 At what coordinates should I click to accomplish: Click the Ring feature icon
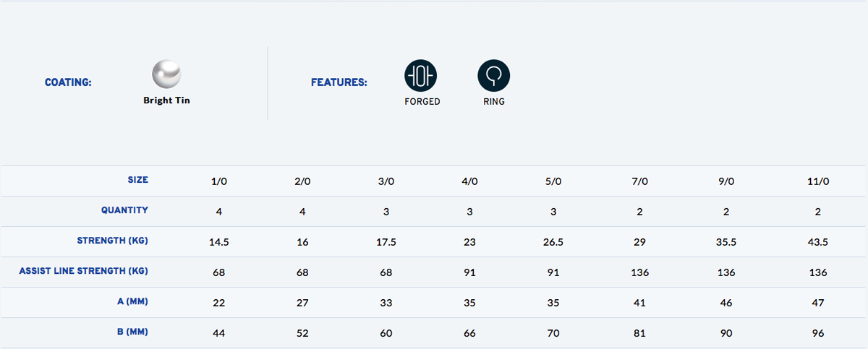[494, 75]
